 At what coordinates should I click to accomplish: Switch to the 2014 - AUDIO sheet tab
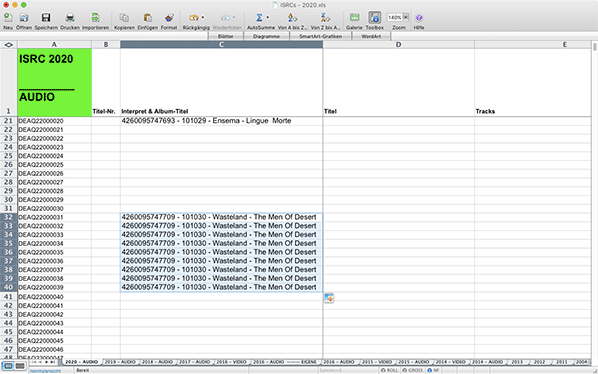click(488, 362)
